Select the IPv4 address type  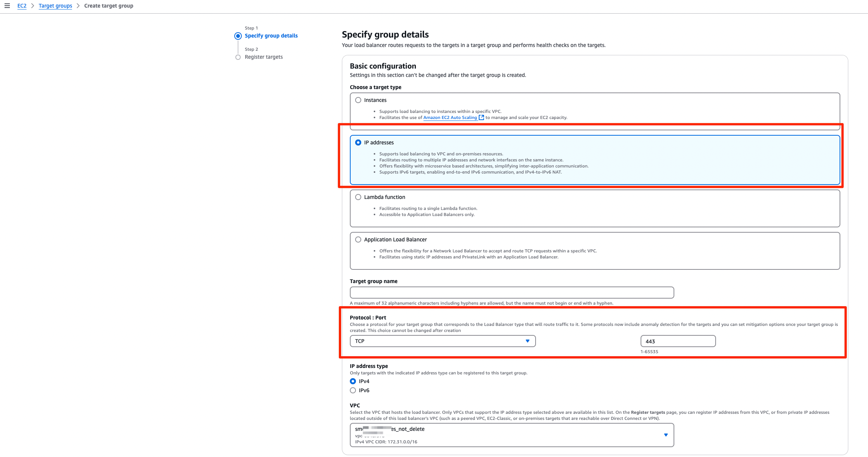coord(353,381)
